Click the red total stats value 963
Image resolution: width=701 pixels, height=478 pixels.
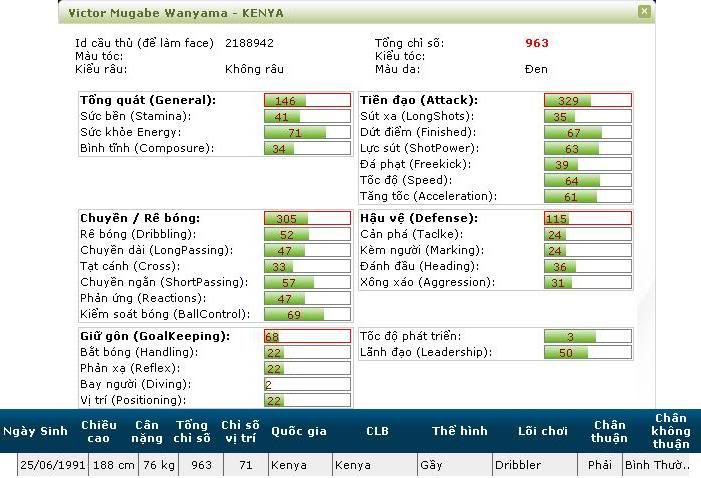536,43
